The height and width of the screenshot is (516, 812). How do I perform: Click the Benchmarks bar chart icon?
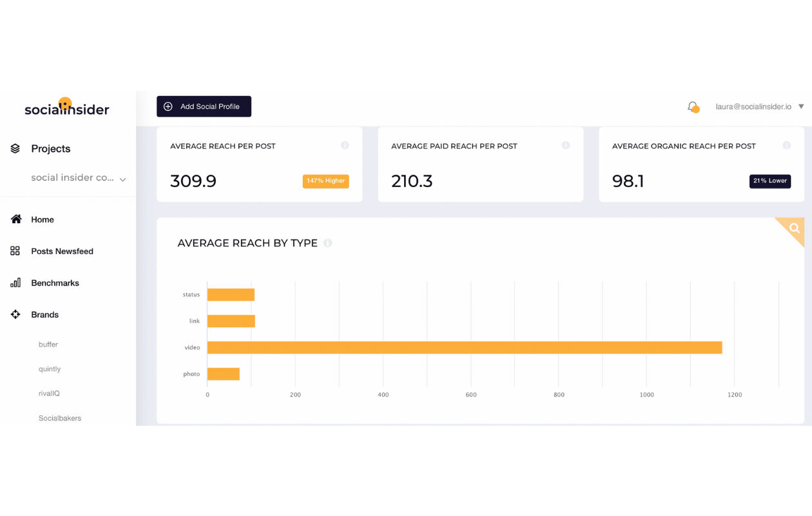pos(15,283)
